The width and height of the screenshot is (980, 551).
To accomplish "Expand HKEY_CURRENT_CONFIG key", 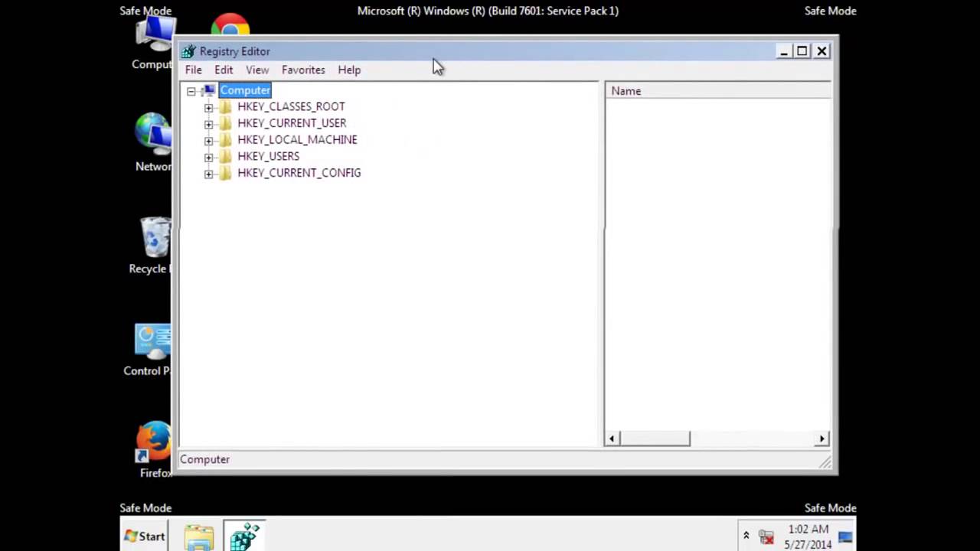I will pos(208,174).
